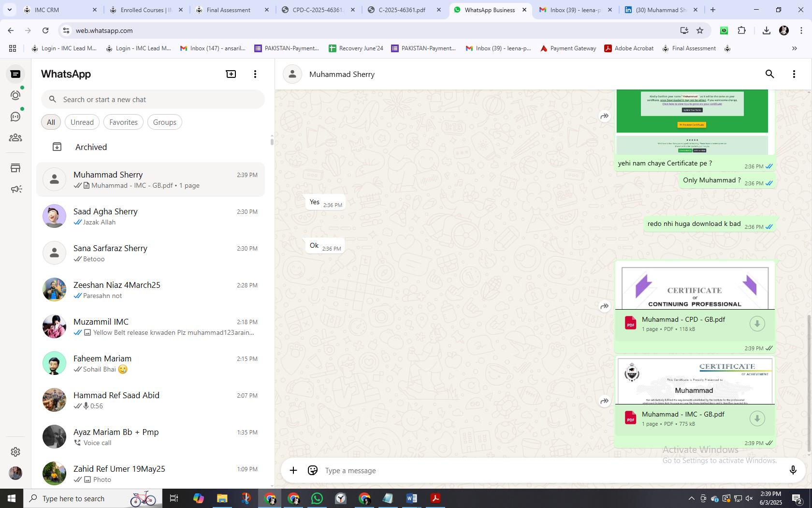Switch to the C-2025-46361.pdf browser tab
Image resolution: width=812 pixels, height=508 pixels.
tap(405, 10)
